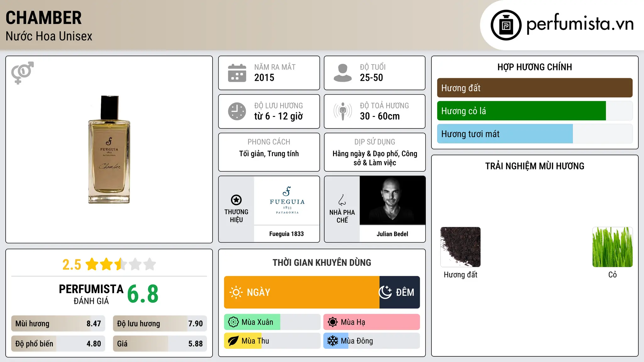Click the Mùi hương score 8.47
This screenshot has height=362, width=644.
pyautogui.click(x=94, y=324)
